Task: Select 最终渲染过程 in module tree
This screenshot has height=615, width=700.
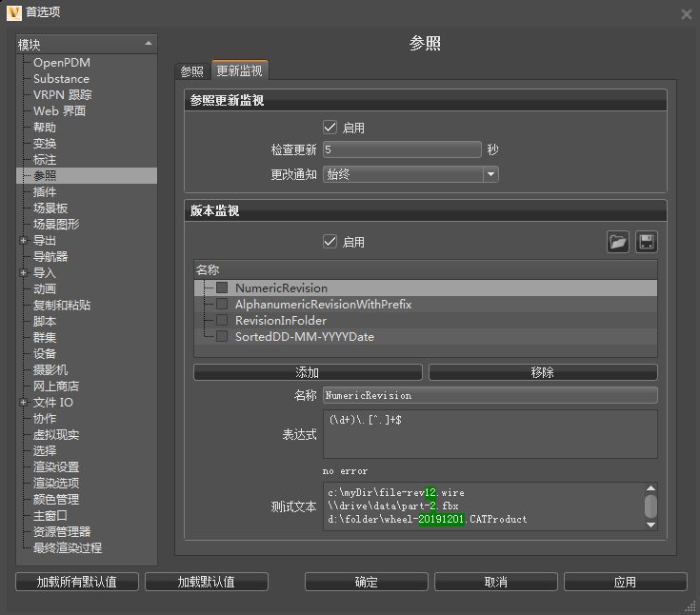Action: pos(68,547)
